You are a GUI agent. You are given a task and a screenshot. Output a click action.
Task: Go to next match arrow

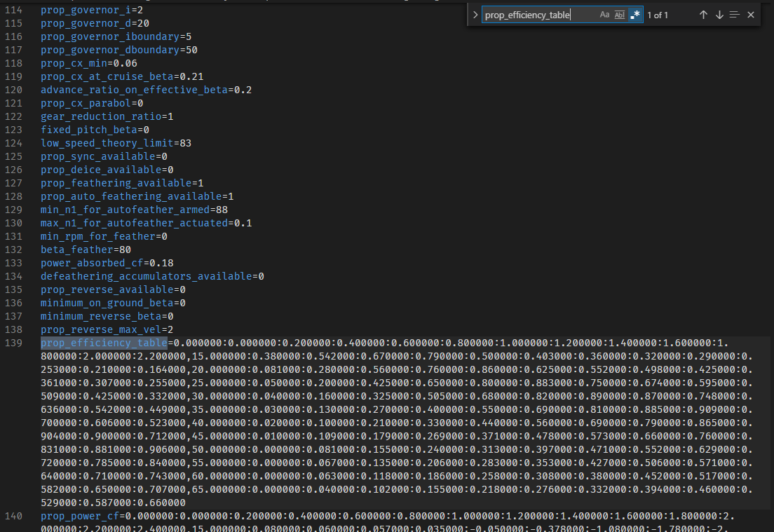[719, 15]
